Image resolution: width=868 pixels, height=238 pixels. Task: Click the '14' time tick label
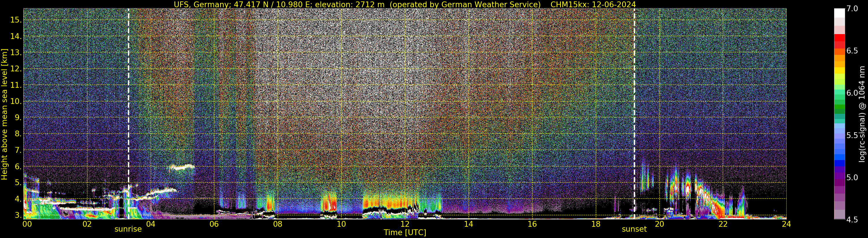tap(468, 224)
